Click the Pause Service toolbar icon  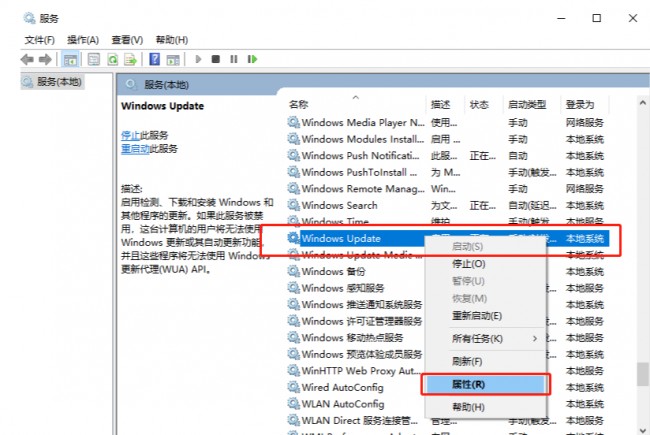[234, 59]
